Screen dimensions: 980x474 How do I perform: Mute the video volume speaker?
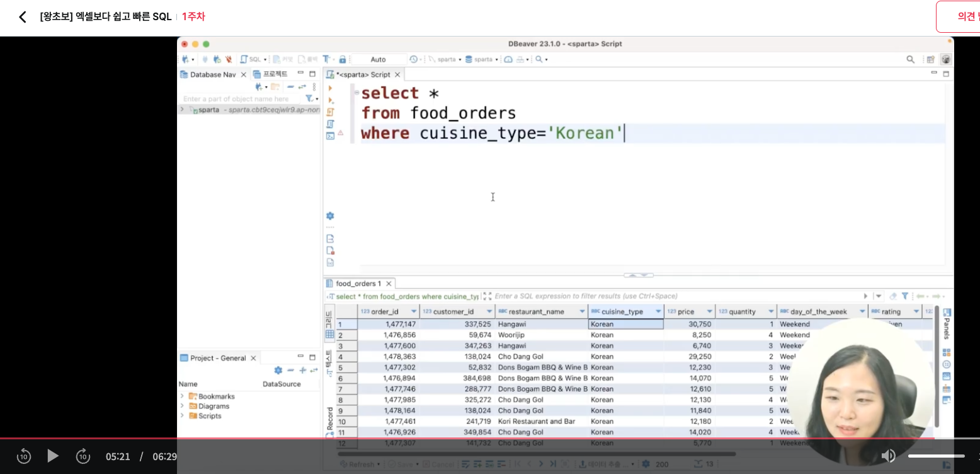(x=888, y=456)
